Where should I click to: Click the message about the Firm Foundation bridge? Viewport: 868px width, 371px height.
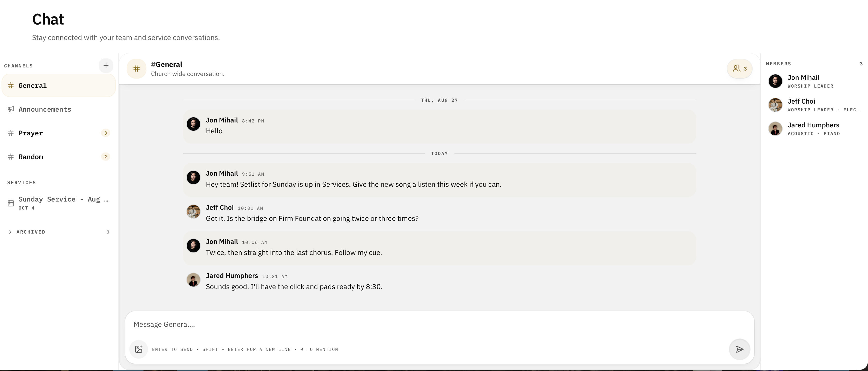[x=312, y=219]
